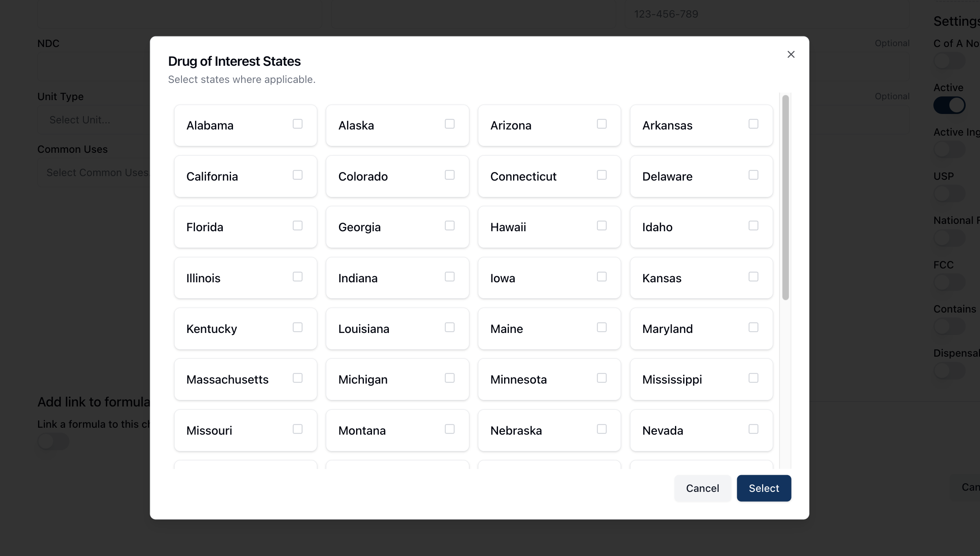Mark the Louisiana checkbox

pyautogui.click(x=449, y=327)
